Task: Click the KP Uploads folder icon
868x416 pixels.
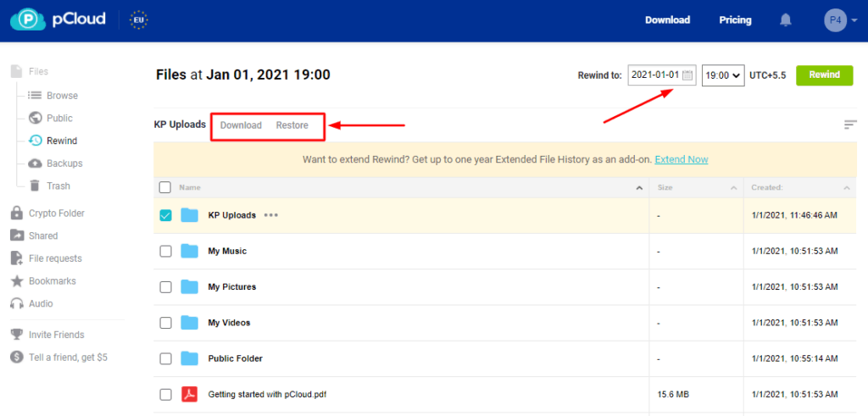Action: tap(189, 215)
